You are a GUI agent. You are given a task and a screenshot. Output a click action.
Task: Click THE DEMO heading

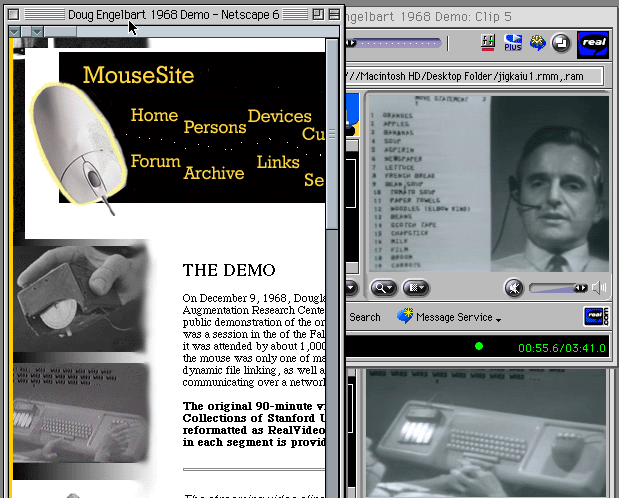click(x=229, y=271)
